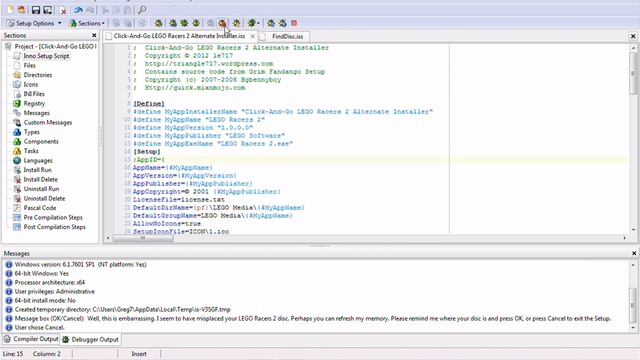This screenshot has height=360, width=640.
Task: Open Pre Compilation Steps section
Action: (53, 218)
